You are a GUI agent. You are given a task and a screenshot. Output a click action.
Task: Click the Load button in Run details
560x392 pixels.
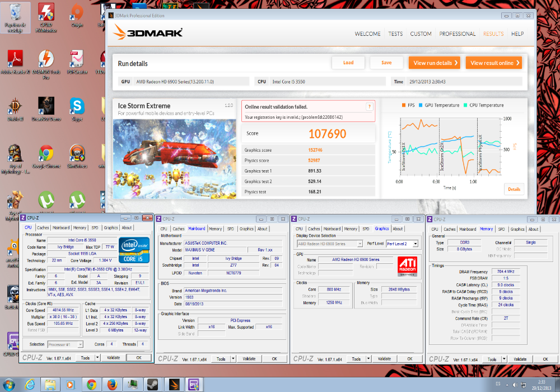pos(348,63)
